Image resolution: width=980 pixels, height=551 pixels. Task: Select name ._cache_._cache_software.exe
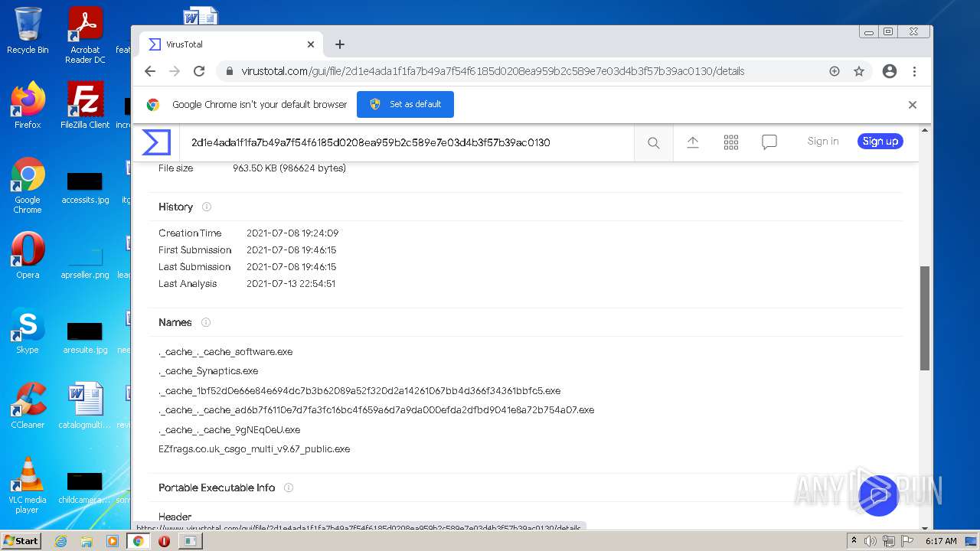click(x=226, y=352)
